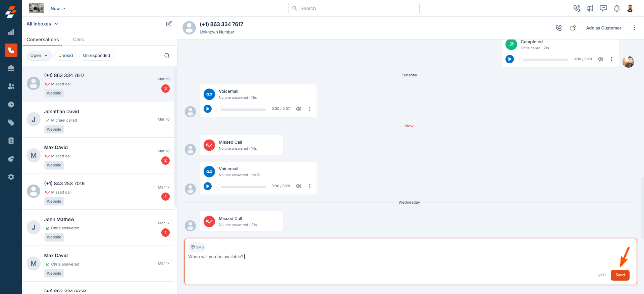Open the user profile avatar
This screenshot has height=294, width=644.
click(x=630, y=8)
